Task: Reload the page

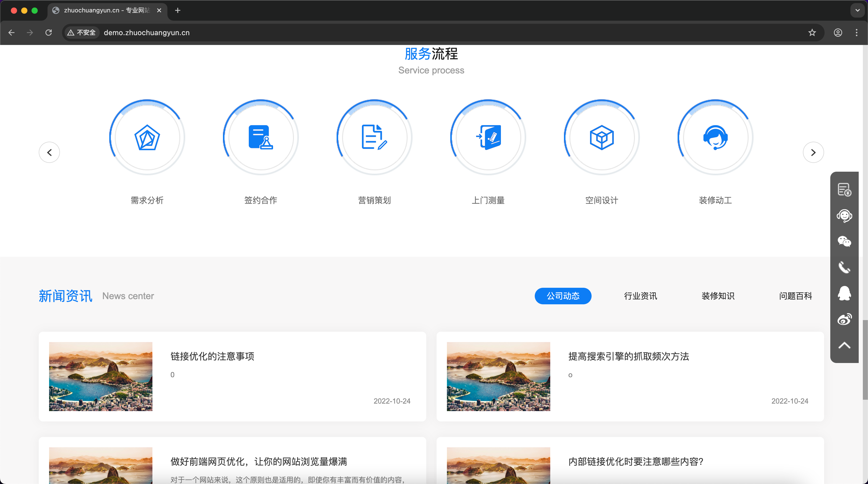Action: [49, 32]
